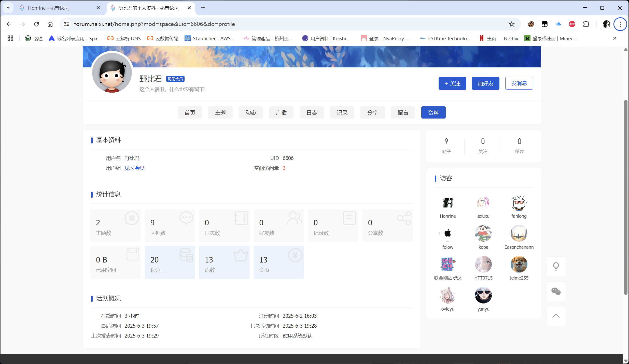Click the extensions puzzle-piece icon
The image size is (629, 364).
pyautogui.click(x=586, y=24)
